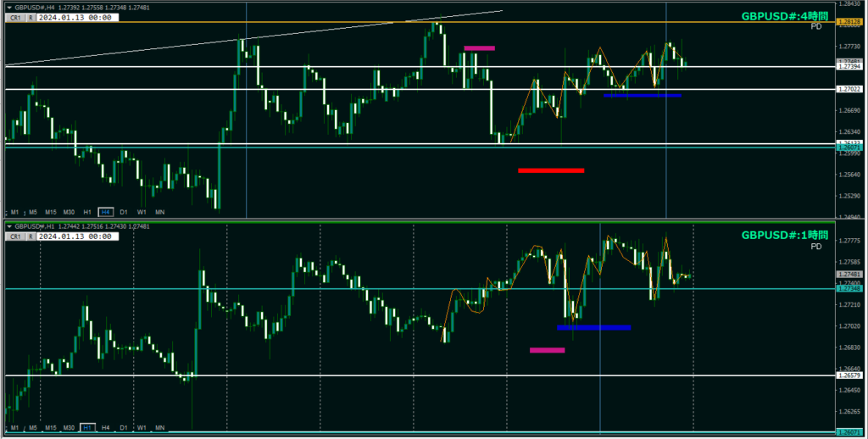
Task: Switch top chart to W1 timeframe
Action: (142, 212)
